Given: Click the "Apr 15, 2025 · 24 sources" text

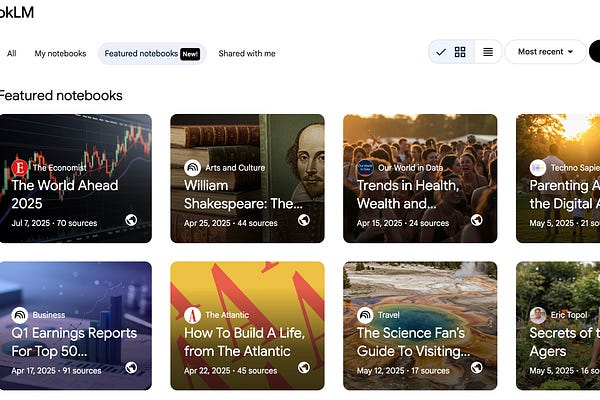Looking at the screenshot, I should [x=403, y=223].
